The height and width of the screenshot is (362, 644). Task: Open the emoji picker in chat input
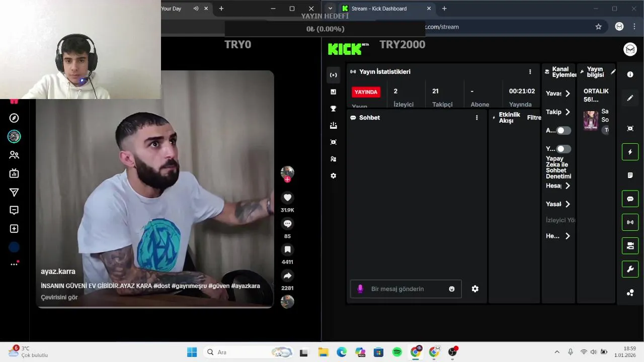click(x=452, y=289)
